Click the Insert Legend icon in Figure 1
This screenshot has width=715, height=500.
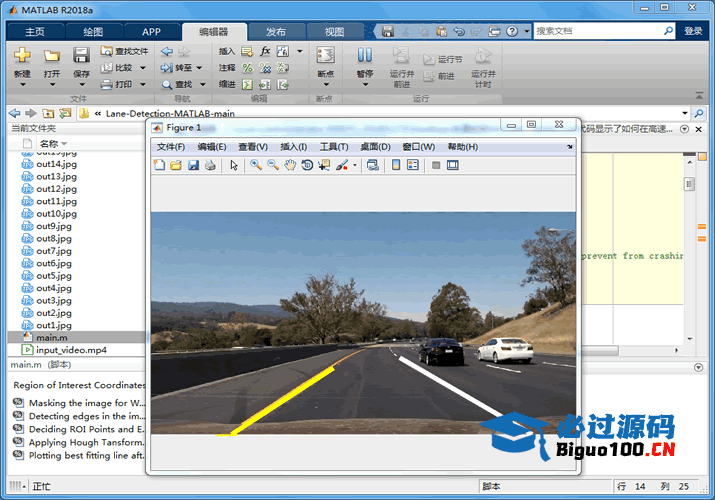413,165
